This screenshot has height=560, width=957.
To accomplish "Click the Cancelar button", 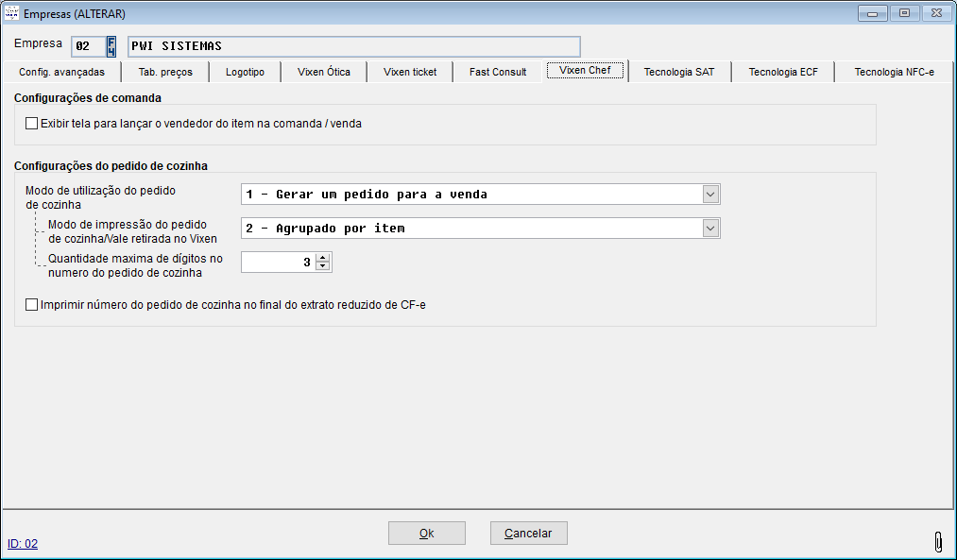I will click(x=528, y=534).
